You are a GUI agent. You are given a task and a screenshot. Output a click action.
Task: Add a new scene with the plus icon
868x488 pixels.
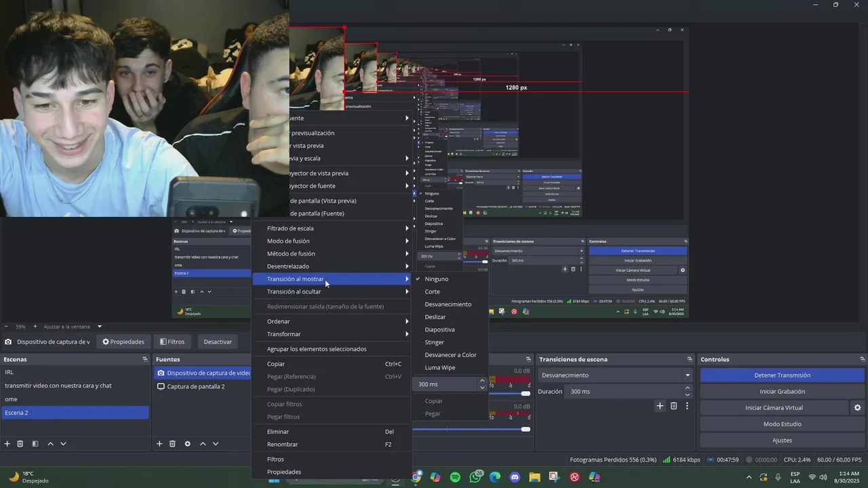pos(7,444)
